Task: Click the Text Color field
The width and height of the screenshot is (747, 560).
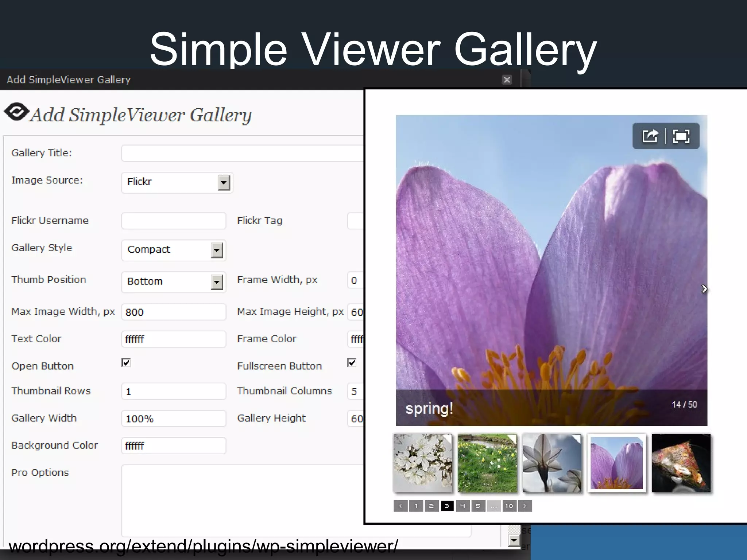Action: tap(174, 339)
